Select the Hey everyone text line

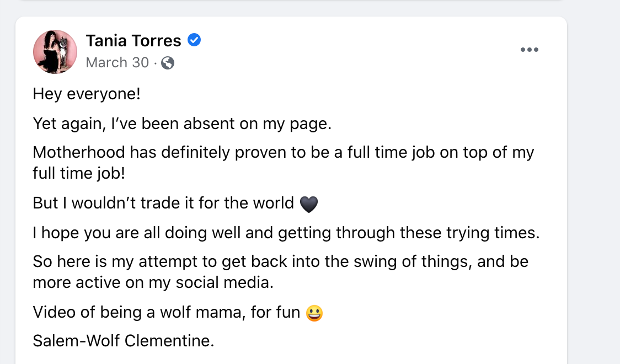coord(87,94)
